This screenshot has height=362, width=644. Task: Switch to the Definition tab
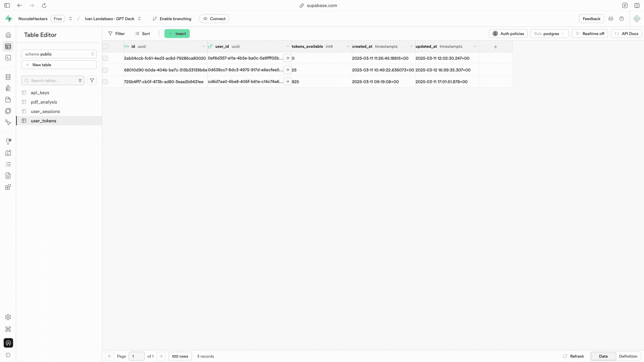[628, 356]
